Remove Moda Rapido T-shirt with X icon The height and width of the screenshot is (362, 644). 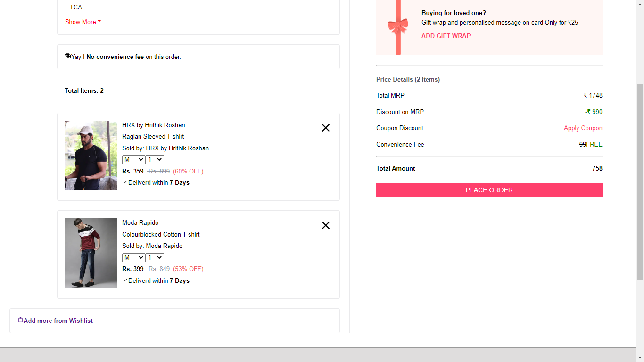tap(326, 225)
